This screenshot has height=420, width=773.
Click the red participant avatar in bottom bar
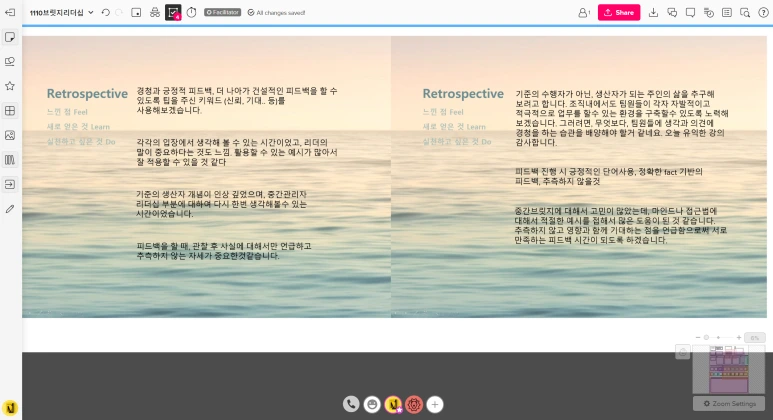point(414,404)
